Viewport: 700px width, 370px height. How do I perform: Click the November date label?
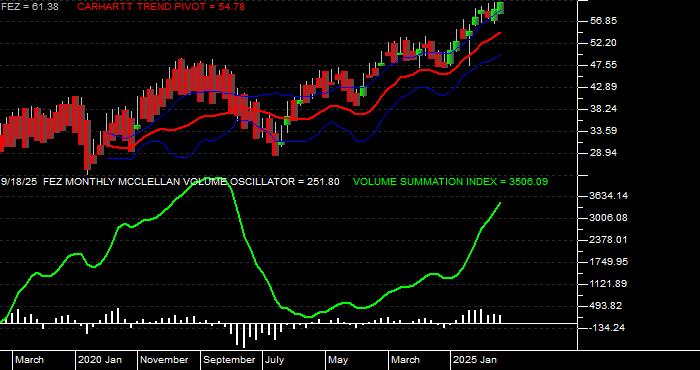point(165,360)
